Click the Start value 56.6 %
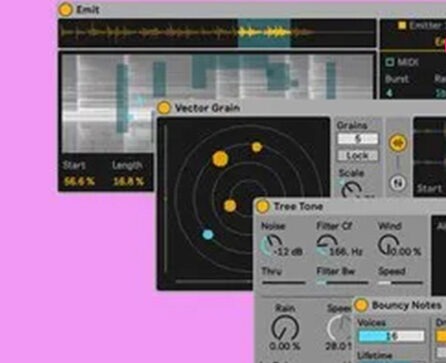This screenshot has width=446, height=363. click(79, 182)
